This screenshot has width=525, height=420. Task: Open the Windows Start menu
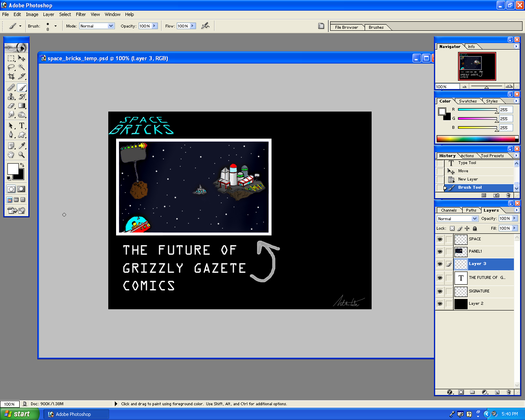click(x=19, y=414)
